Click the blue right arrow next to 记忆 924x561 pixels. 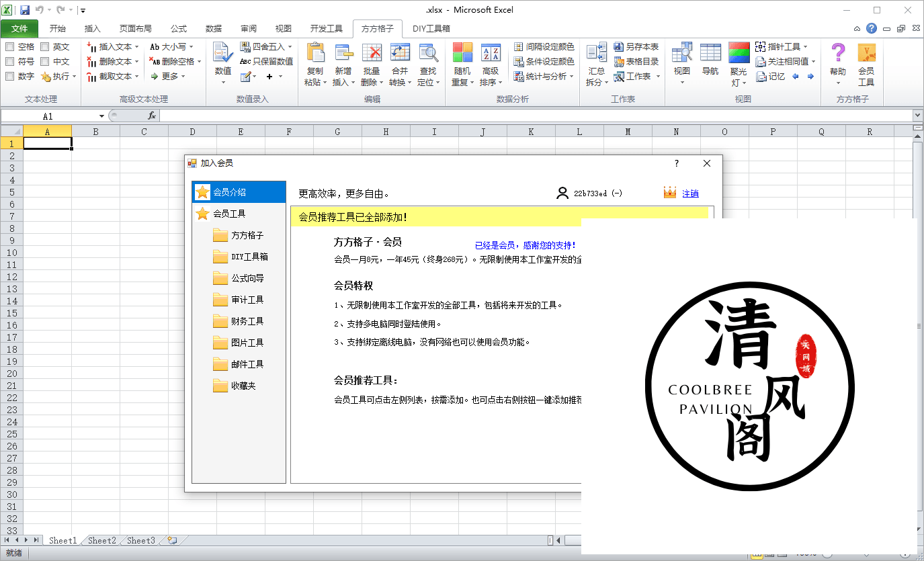(x=810, y=77)
